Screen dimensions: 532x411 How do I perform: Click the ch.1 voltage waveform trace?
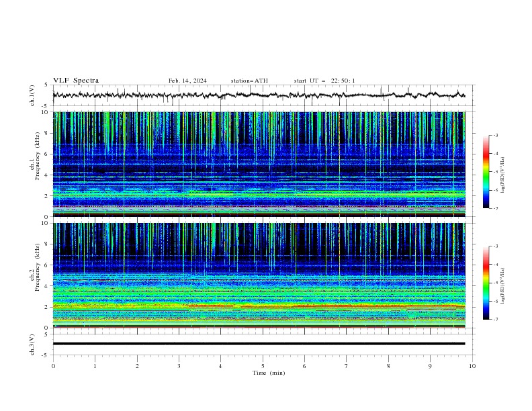pos(259,95)
